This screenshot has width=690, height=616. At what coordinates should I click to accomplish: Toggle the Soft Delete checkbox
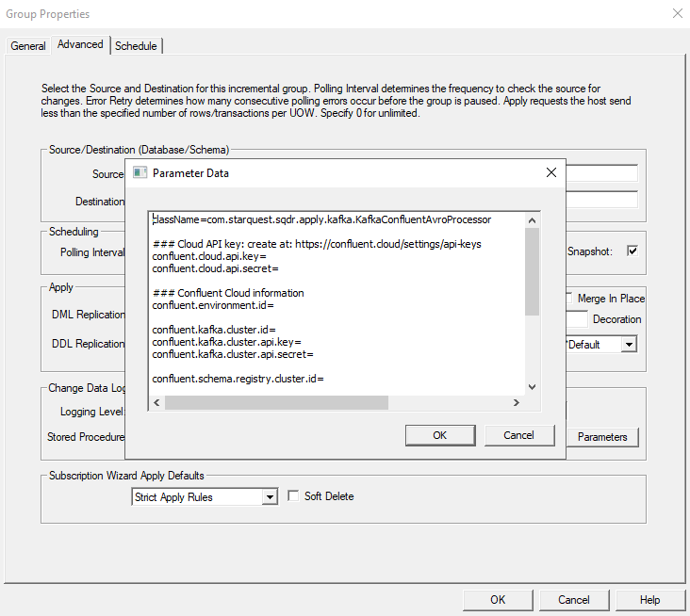(x=293, y=496)
